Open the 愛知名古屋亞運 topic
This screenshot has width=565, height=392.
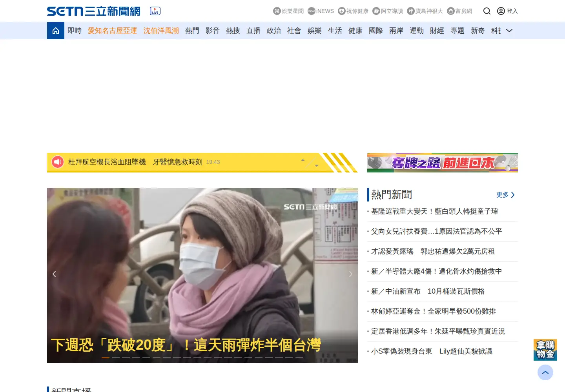click(x=113, y=31)
